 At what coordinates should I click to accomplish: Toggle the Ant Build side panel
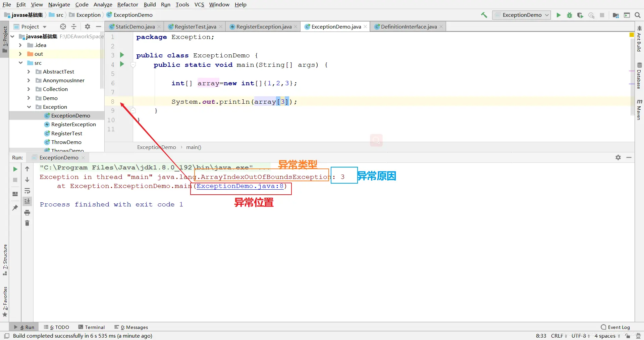pos(639,39)
